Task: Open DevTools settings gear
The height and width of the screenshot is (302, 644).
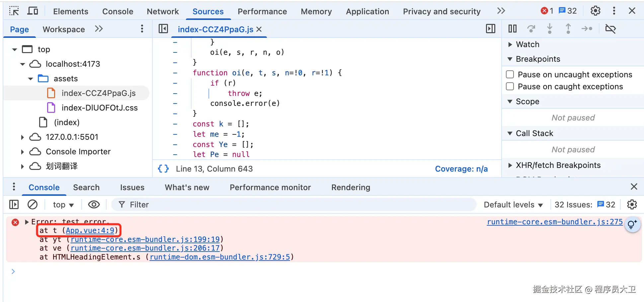Action: [x=595, y=11]
